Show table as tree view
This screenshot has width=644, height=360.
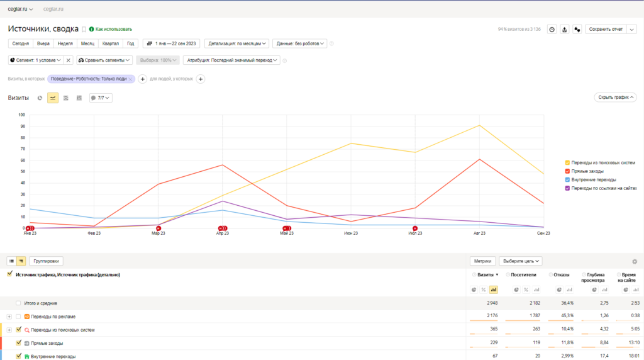point(21,261)
